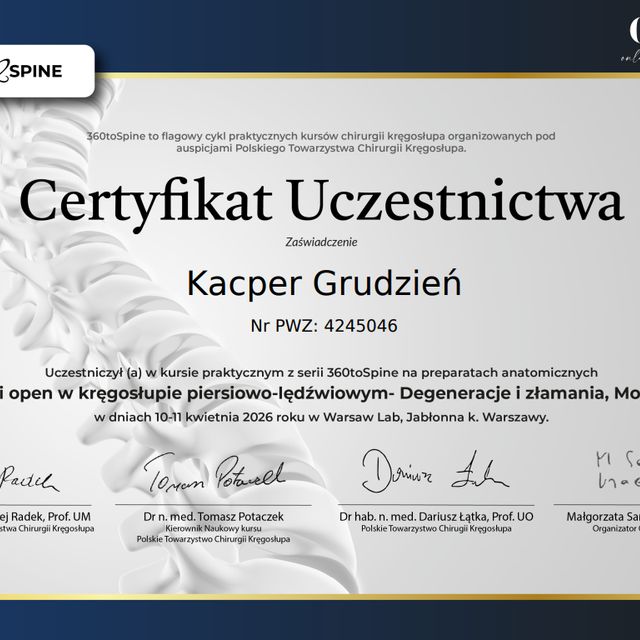
Task: Click 'Dr hab. n. med. Dariusz Łątka, Prof. UO'
Action: click(436, 517)
